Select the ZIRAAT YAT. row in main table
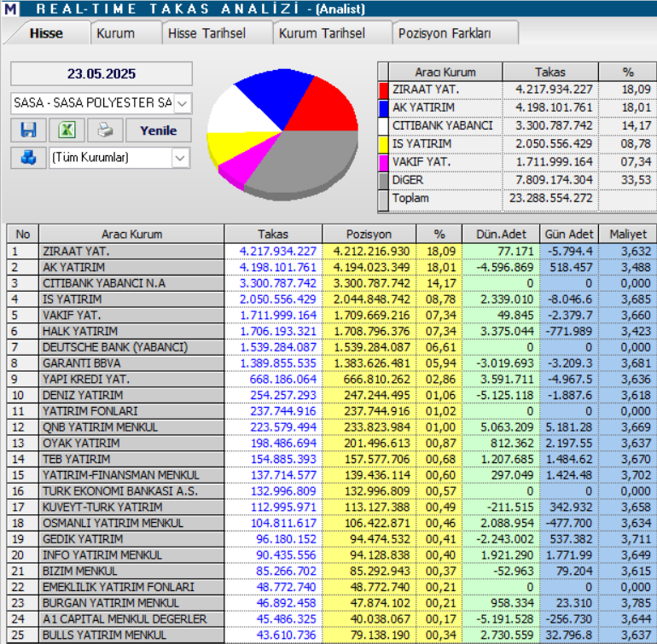Screen dimensions: 657x644 click(331, 252)
